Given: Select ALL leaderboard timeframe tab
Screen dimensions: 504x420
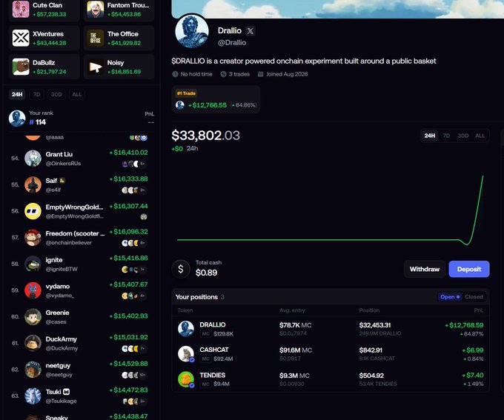Looking at the screenshot, I should 77,95.
